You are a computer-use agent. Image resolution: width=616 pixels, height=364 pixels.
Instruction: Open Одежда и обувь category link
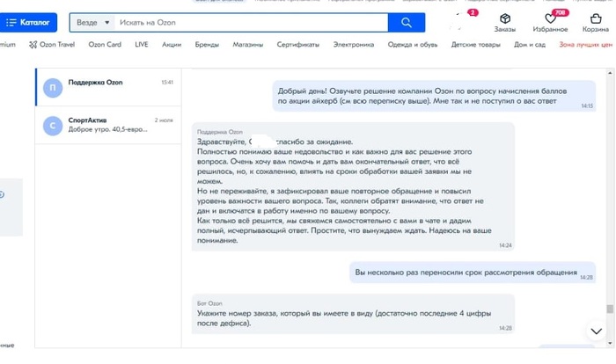[x=413, y=44]
